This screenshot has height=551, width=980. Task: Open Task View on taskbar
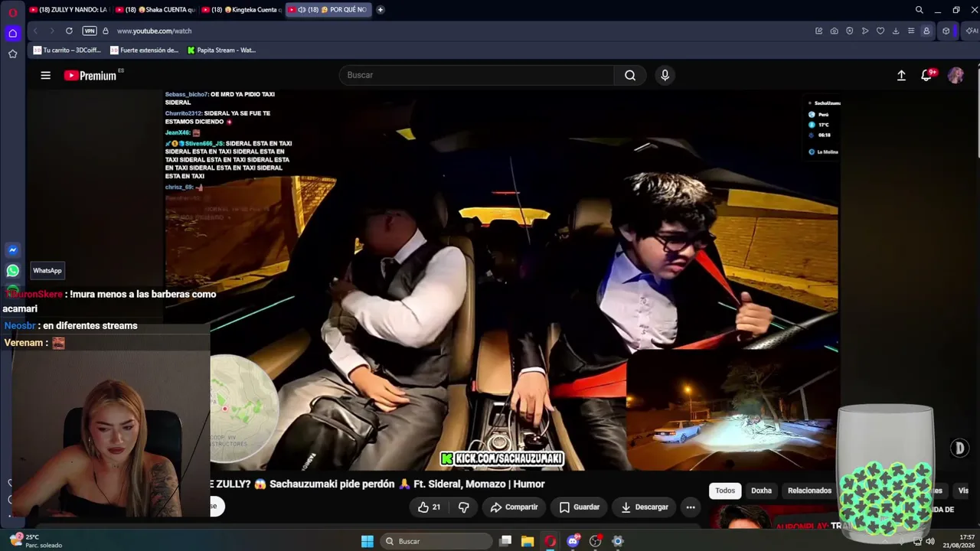505,541
